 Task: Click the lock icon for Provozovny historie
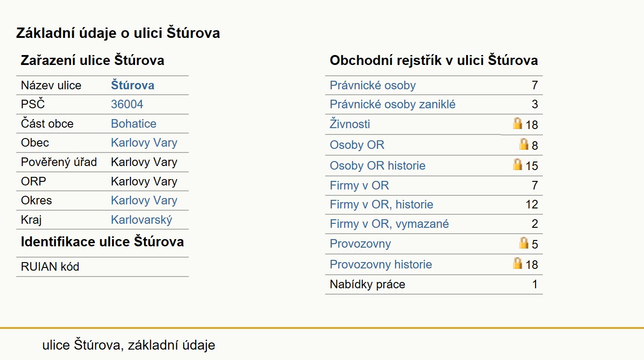point(518,263)
